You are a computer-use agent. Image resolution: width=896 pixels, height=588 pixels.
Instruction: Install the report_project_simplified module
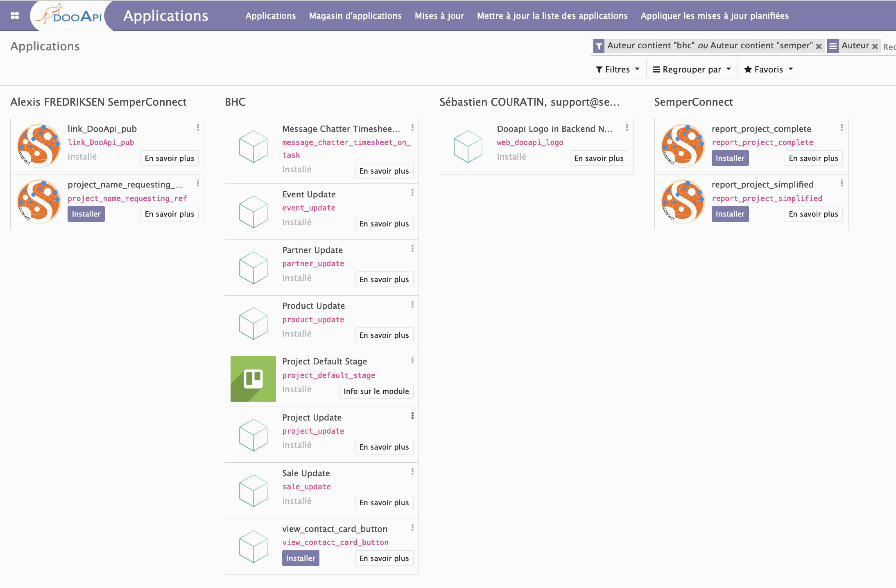[x=730, y=214]
